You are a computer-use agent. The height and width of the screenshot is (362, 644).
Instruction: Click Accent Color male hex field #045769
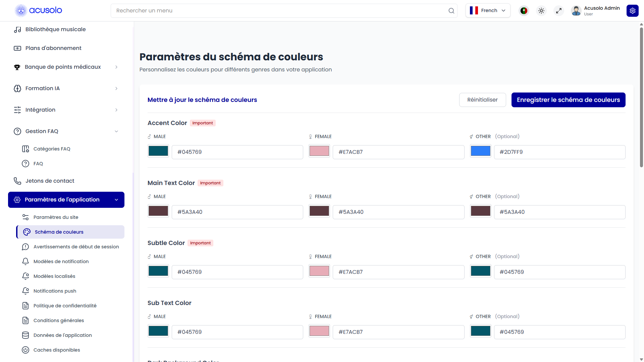[x=237, y=152]
